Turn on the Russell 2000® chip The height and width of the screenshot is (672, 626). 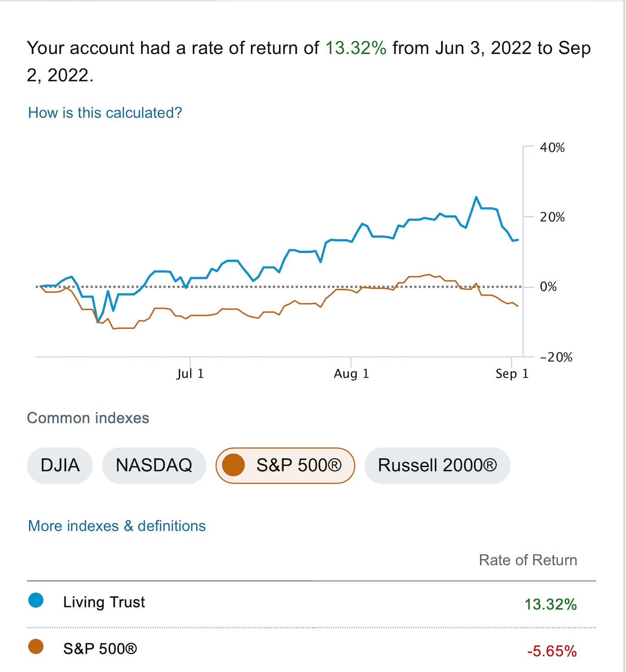(x=437, y=465)
